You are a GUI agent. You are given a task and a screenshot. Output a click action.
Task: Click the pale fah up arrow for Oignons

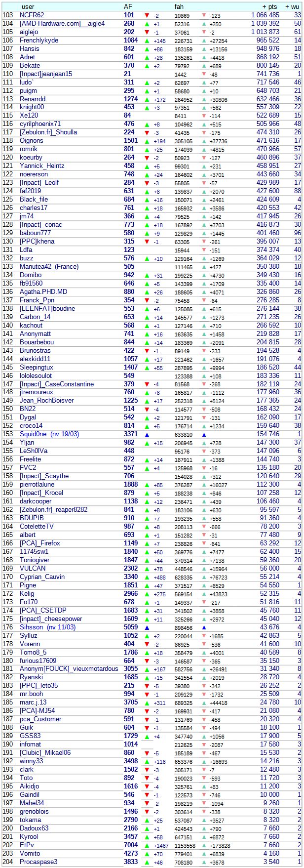[x=204, y=141]
